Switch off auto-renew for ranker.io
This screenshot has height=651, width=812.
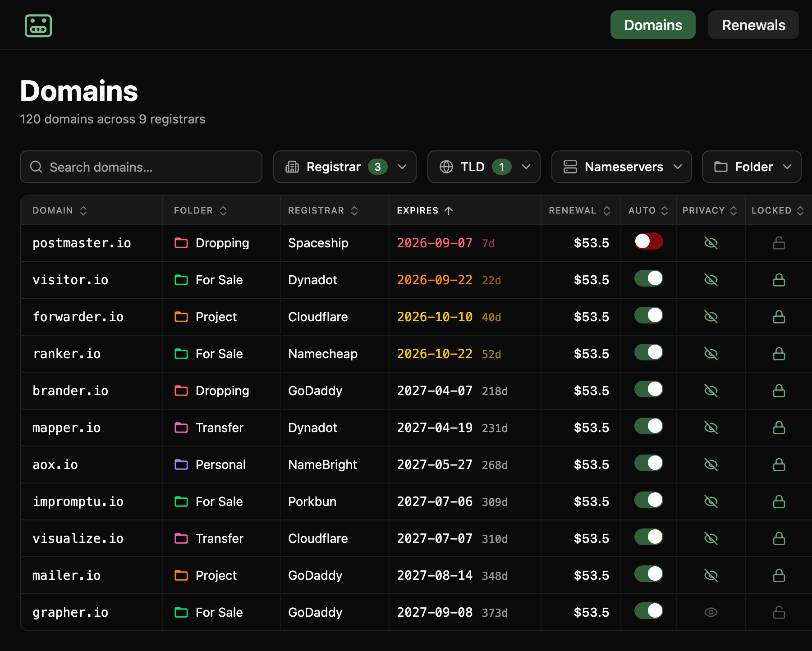pyautogui.click(x=649, y=352)
